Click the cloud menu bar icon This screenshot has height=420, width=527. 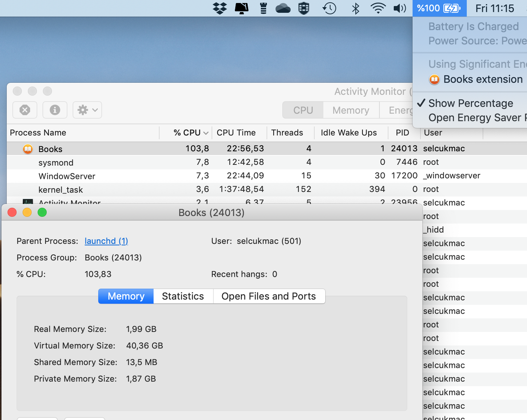click(283, 8)
